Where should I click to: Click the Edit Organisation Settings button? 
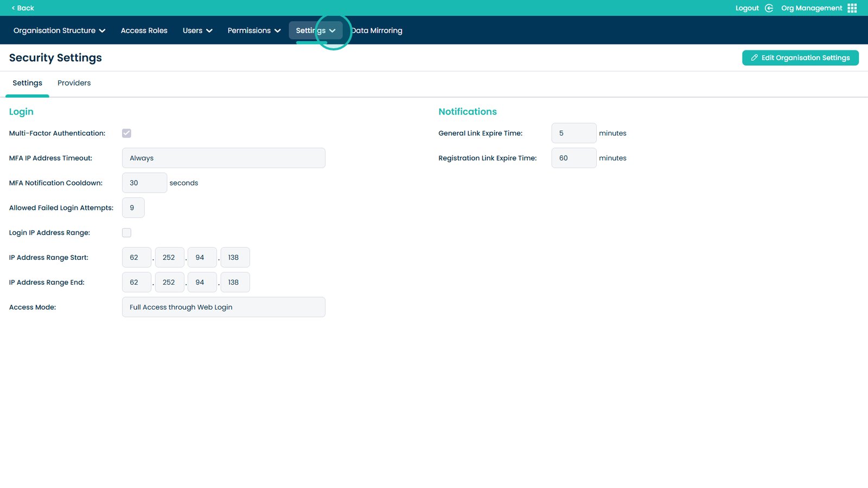pos(800,57)
